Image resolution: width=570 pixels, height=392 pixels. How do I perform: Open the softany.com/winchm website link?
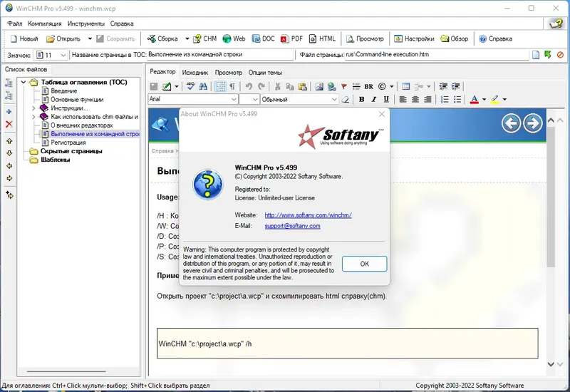(x=308, y=215)
